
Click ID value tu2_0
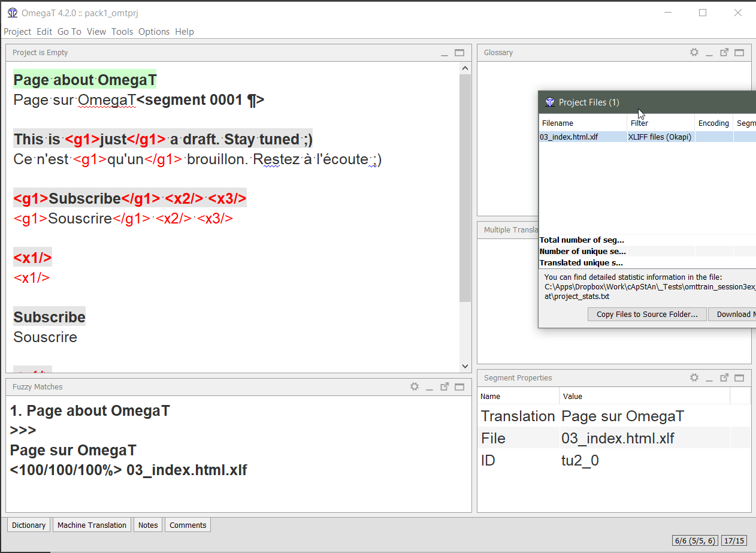580,460
